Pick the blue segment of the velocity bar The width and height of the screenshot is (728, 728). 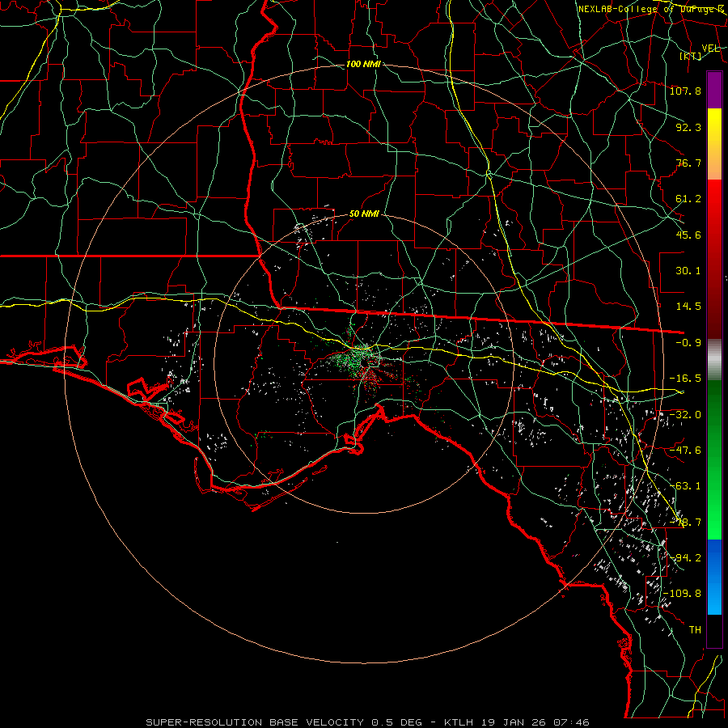(714, 577)
